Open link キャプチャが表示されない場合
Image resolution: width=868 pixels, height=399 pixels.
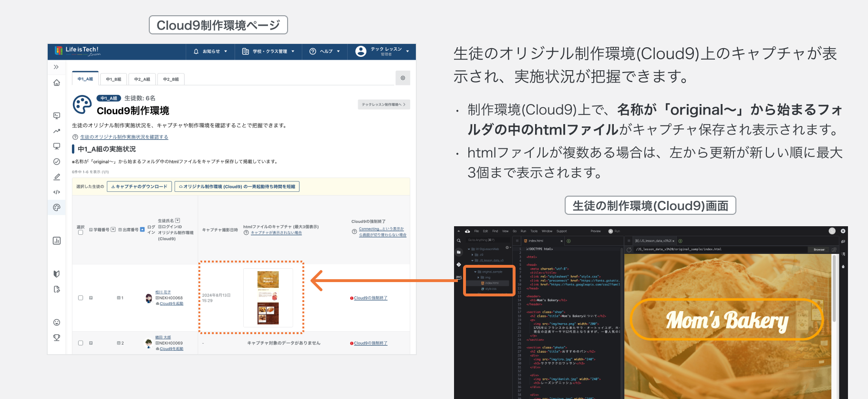click(276, 233)
